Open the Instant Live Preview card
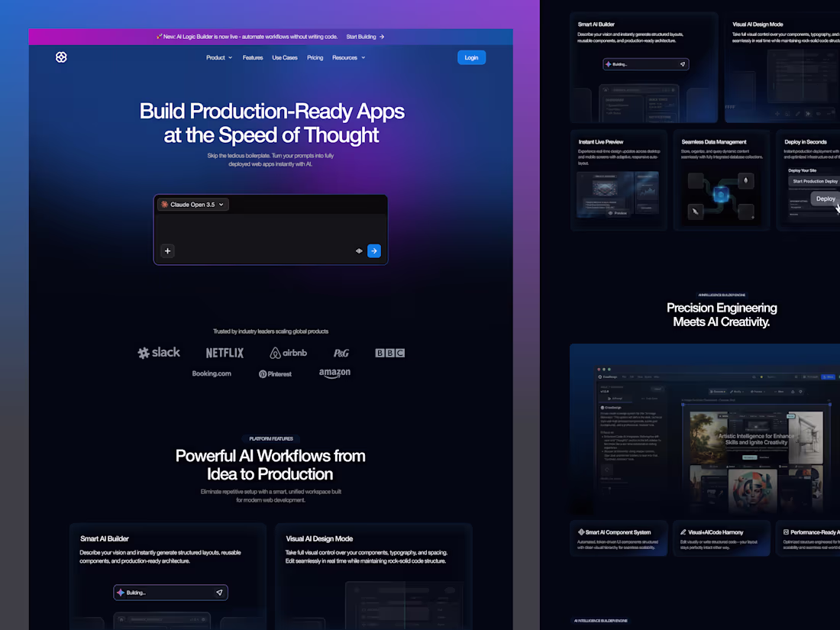This screenshot has height=630, width=840. pos(619,180)
